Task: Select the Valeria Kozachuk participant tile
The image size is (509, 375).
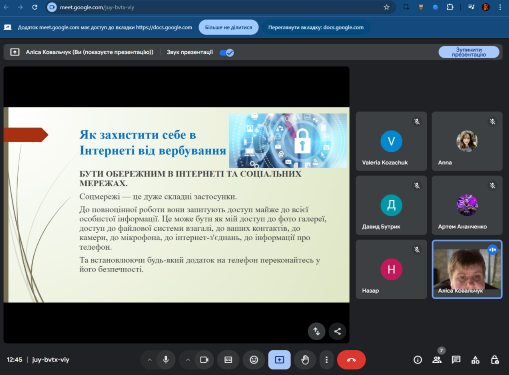Action: pos(391,141)
